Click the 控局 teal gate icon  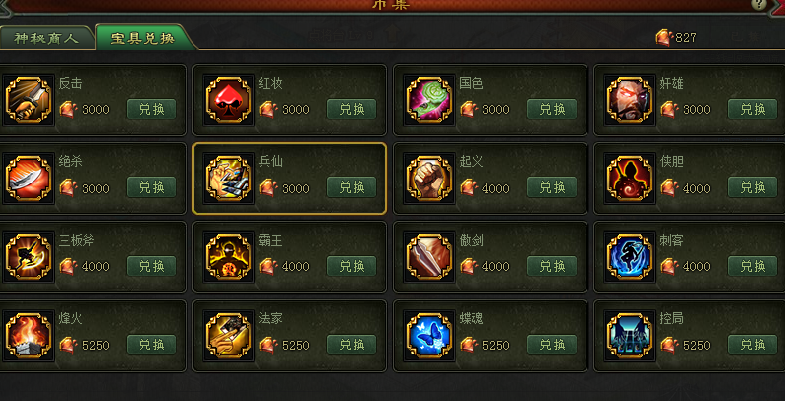pyautogui.click(x=629, y=335)
